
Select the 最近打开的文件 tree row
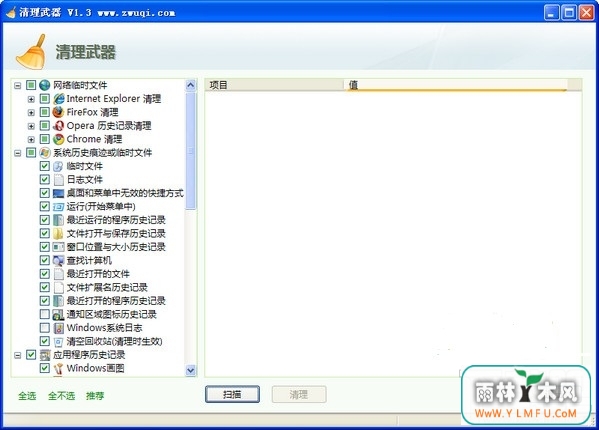pyautogui.click(x=98, y=274)
